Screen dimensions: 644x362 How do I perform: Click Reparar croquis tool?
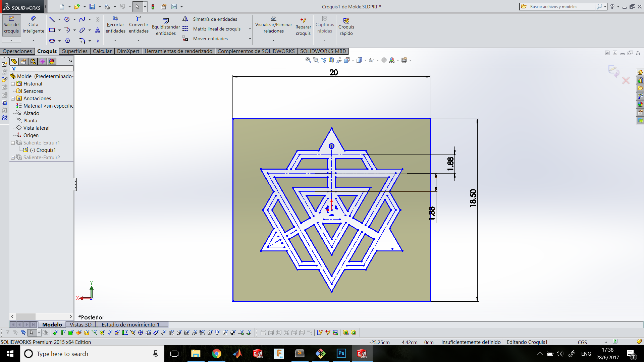pyautogui.click(x=303, y=27)
